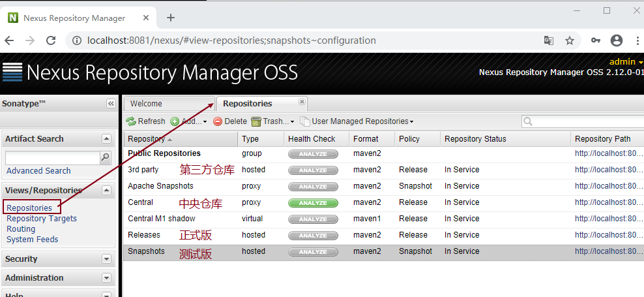644x297 pixels.
Task: Click the browser Back arrow
Action: tap(9, 40)
